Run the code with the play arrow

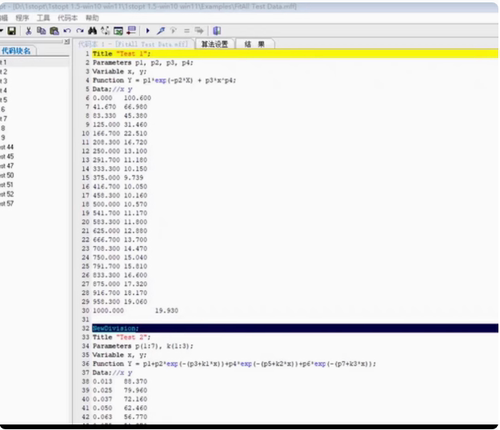pyautogui.click(x=148, y=31)
